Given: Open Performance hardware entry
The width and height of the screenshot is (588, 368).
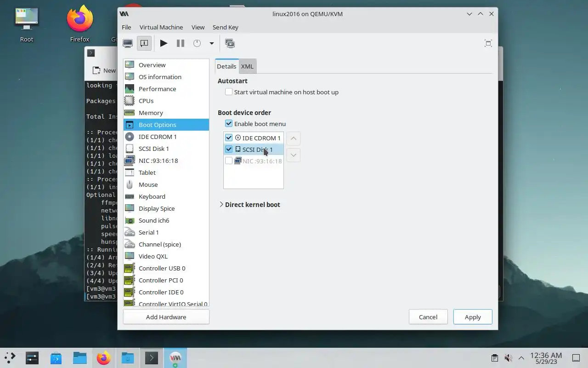Looking at the screenshot, I should pyautogui.click(x=166, y=89).
